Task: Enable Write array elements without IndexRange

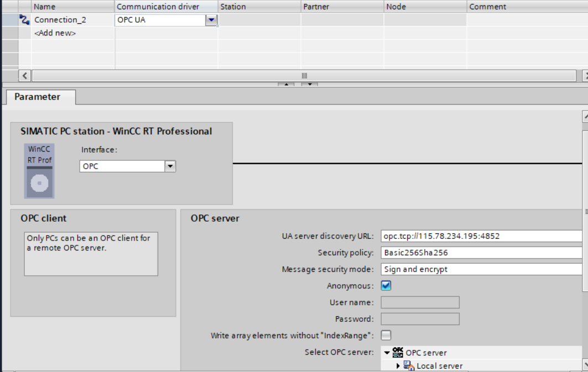Action: pos(386,336)
